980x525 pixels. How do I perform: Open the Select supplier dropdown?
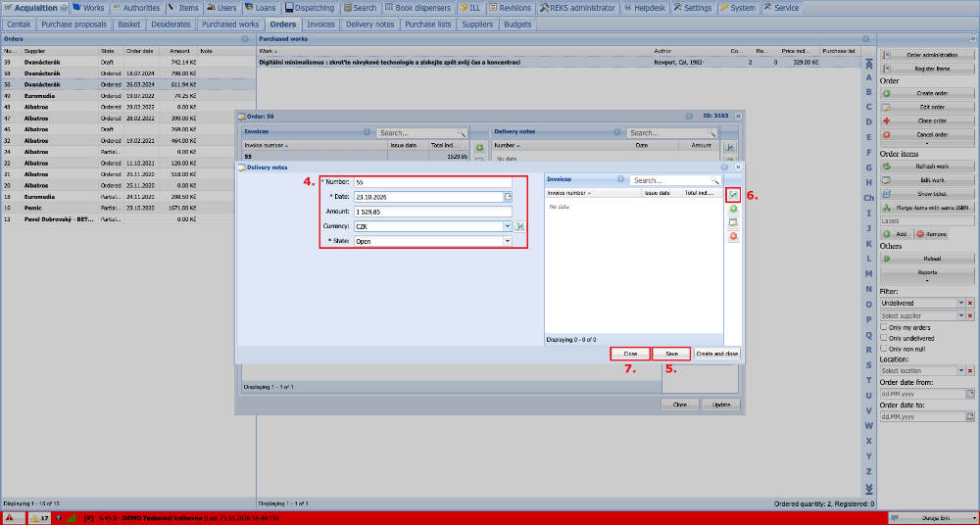pyautogui.click(x=961, y=316)
